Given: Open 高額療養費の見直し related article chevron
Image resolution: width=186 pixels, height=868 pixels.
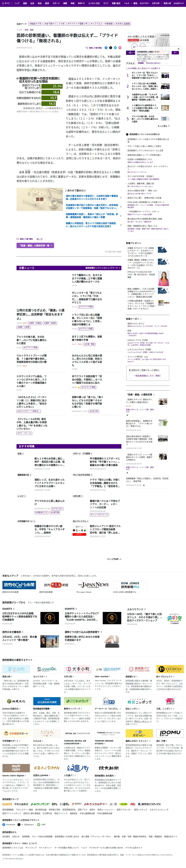Looking at the screenshot, I should pyautogui.click(x=121, y=216).
